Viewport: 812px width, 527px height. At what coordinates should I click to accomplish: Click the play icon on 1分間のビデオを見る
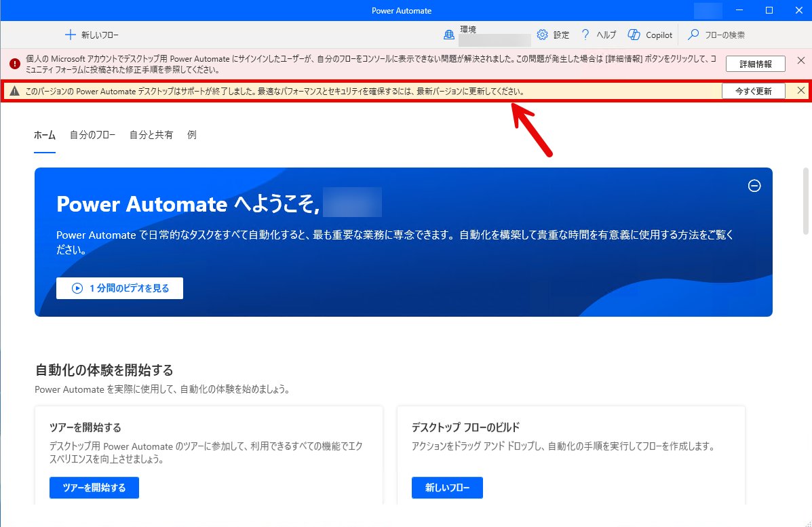pyautogui.click(x=77, y=288)
